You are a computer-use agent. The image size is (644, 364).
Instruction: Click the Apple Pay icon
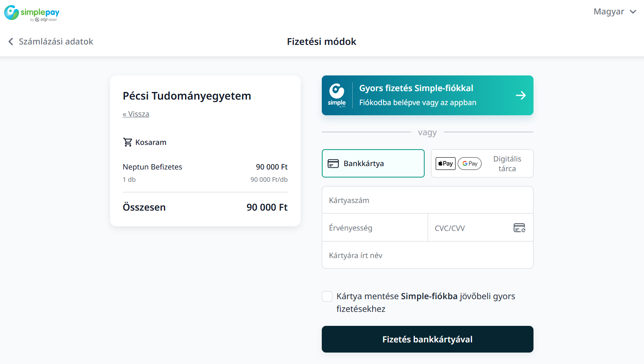(445, 164)
